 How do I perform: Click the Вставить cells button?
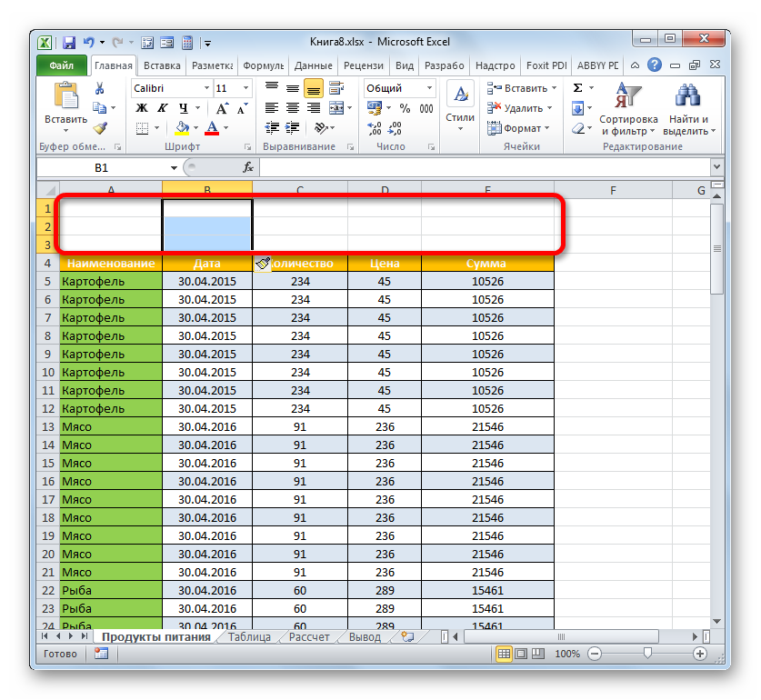click(522, 88)
